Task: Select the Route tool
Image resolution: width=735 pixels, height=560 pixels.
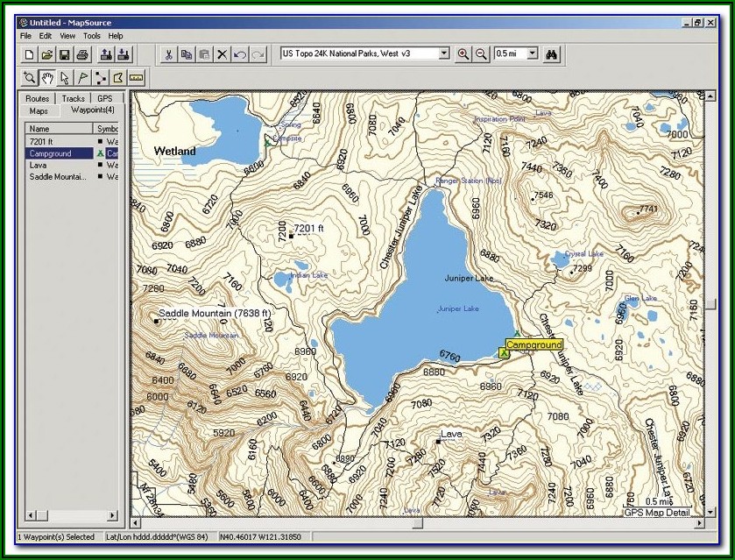Action: click(x=101, y=78)
